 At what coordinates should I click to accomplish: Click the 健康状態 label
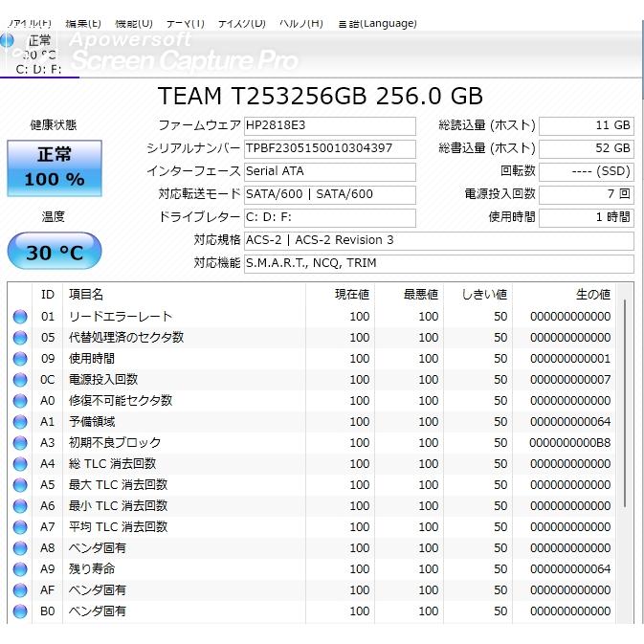click(x=54, y=125)
